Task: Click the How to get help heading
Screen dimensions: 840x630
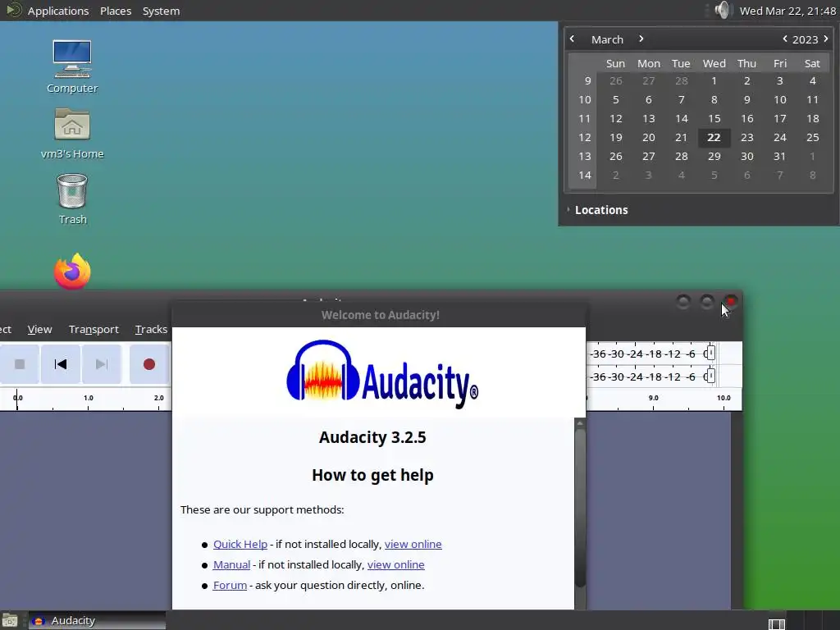Action: pyautogui.click(x=372, y=475)
